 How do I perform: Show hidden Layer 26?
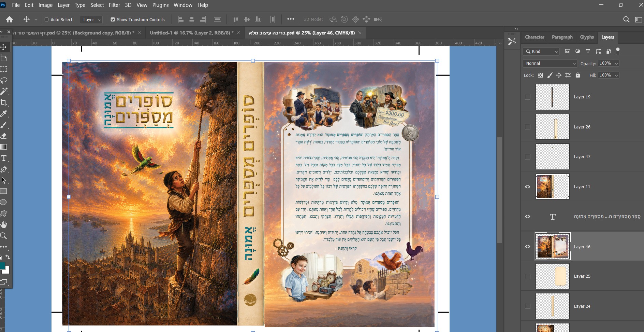(528, 127)
